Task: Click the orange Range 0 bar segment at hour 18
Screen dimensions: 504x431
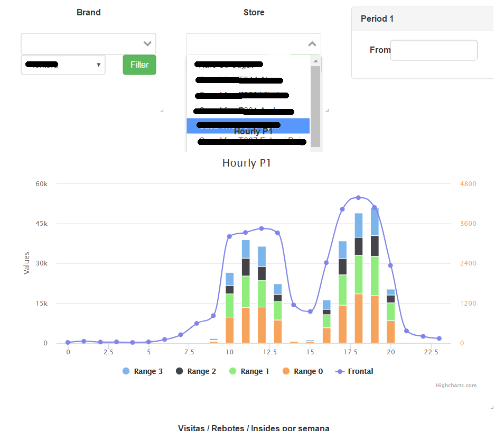Action: click(358, 318)
